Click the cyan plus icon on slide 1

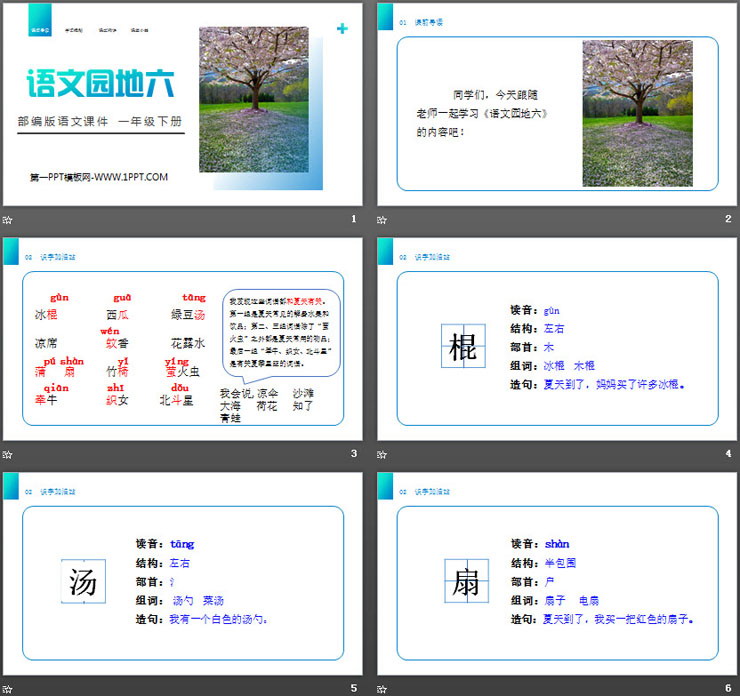click(x=343, y=29)
